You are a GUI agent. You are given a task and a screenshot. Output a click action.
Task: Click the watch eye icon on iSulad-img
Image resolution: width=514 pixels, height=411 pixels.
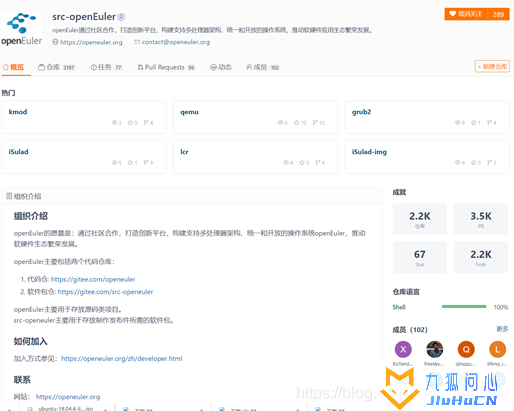pos(458,163)
